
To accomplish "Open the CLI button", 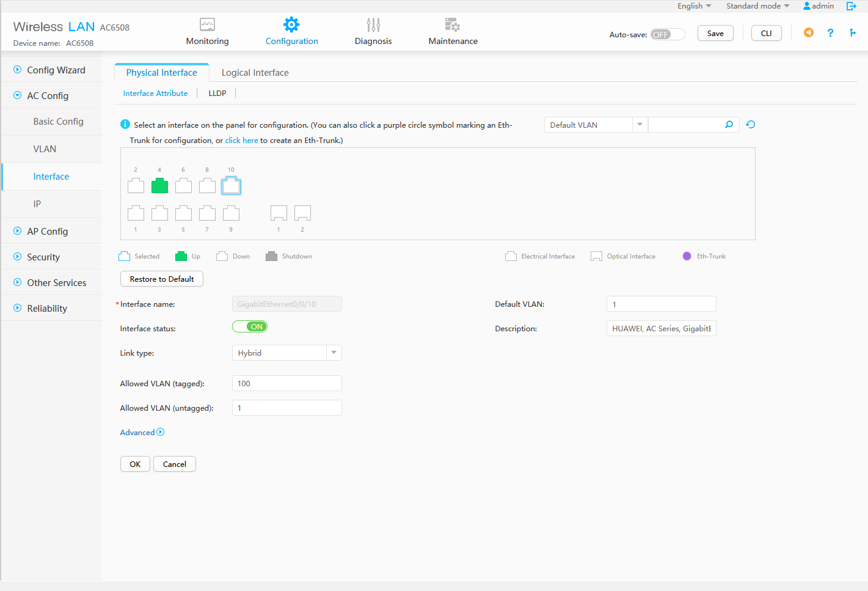I will (766, 33).
